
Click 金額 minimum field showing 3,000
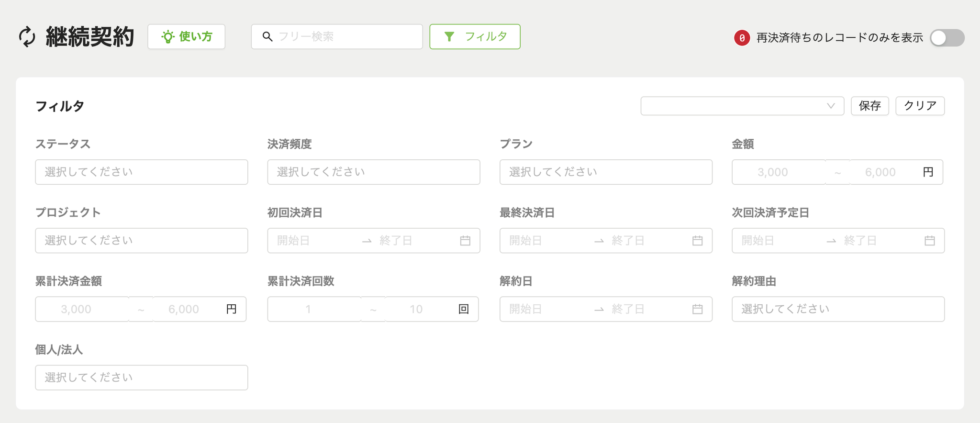[x=779, y=172]
